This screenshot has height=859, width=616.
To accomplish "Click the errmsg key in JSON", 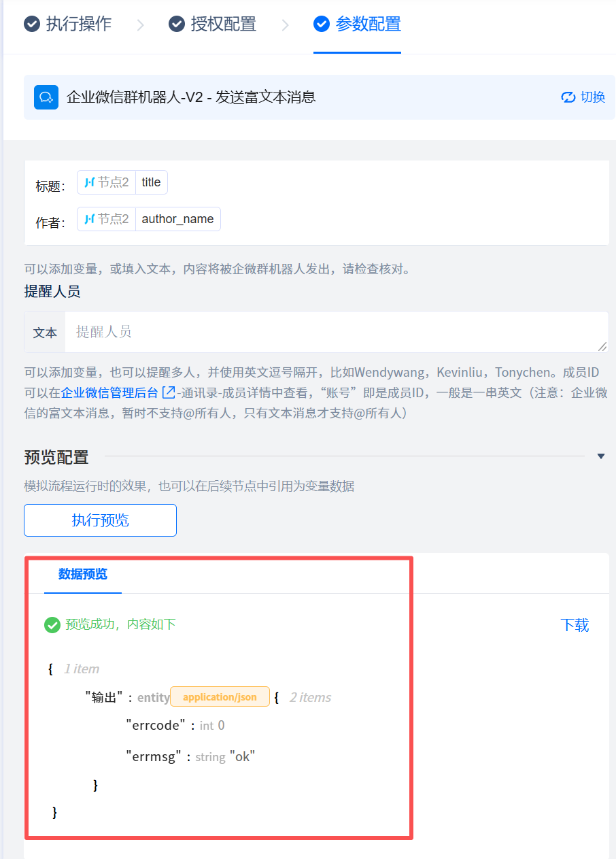I will tap(154, 756).
